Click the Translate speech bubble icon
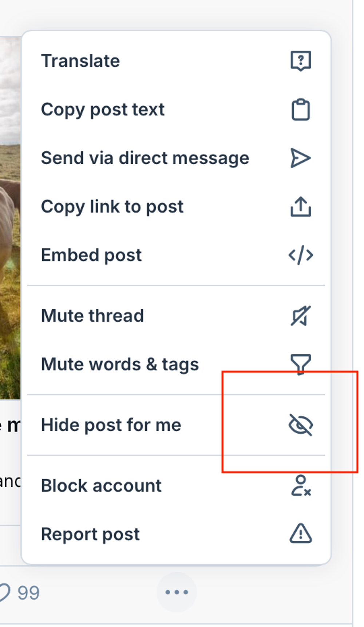364x627 pixels. pyautogui.click(x=301, y=61)
